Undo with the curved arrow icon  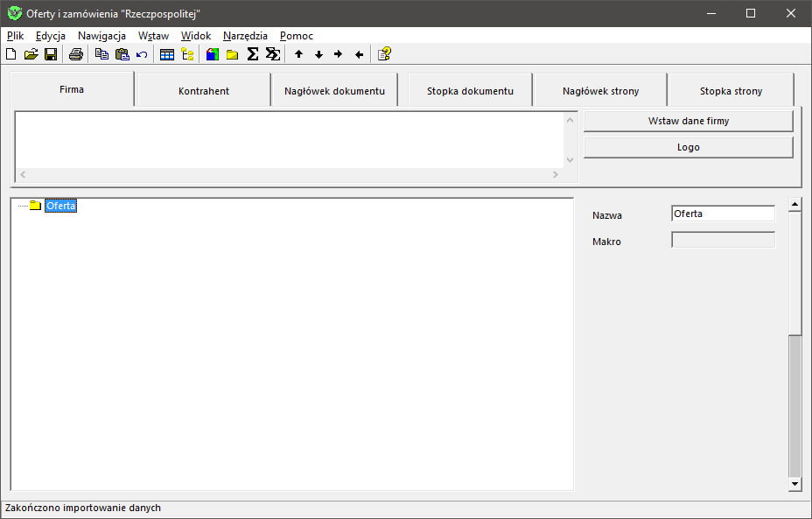142,54
